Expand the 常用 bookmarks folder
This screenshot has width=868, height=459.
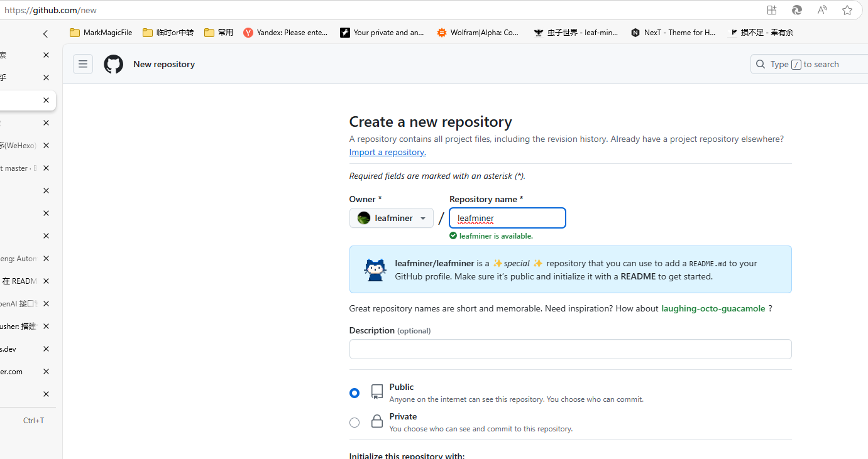(219, 33)
